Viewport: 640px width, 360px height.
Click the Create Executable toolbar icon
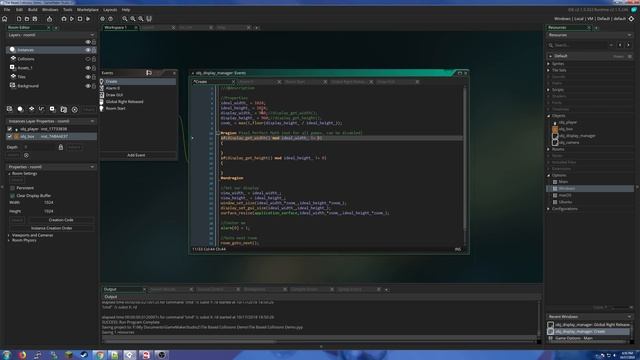click(49, 19)
